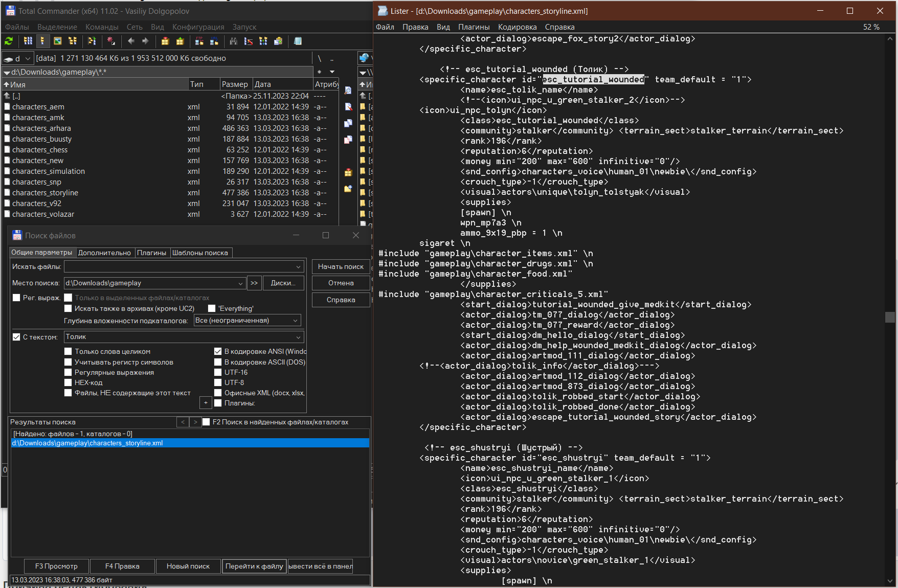Click the green Refresh source icon
Image resolution: width=898 pixels, height=588 pixels.
click(9, 41)
